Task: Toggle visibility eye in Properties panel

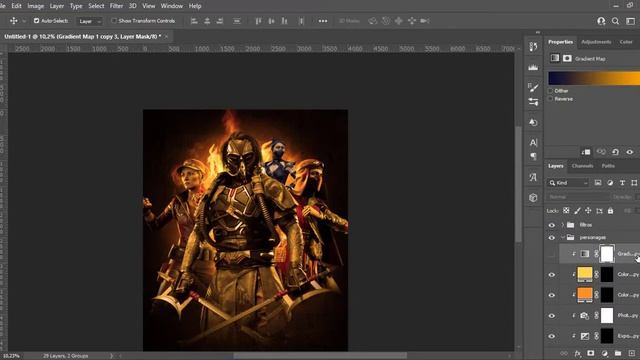Action: [x=630, y=152]
